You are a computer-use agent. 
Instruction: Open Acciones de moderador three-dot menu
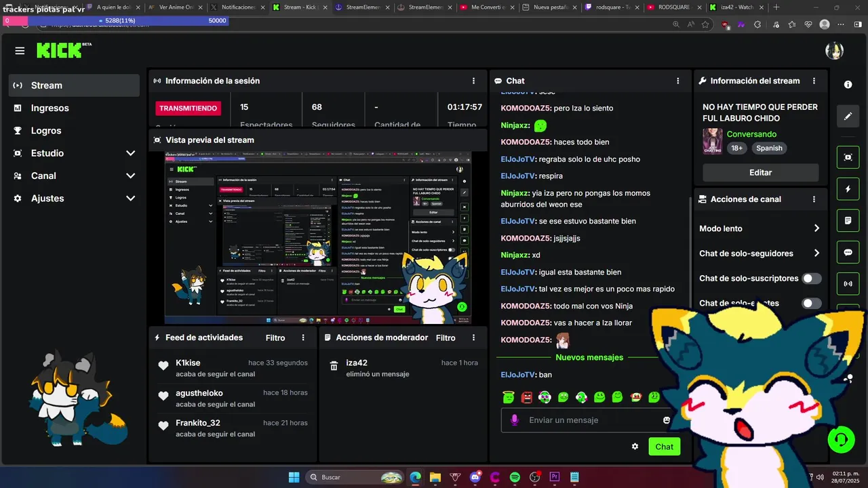coord(473,338)
